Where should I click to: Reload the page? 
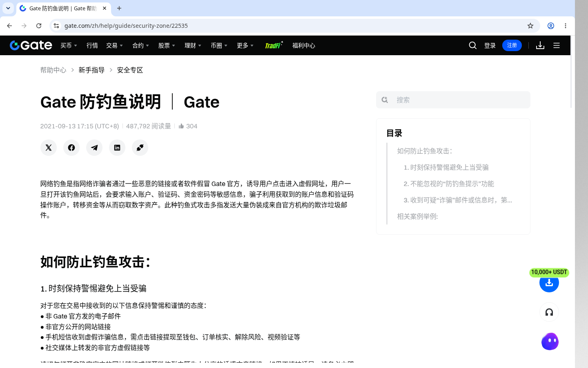tap(39, 26)
